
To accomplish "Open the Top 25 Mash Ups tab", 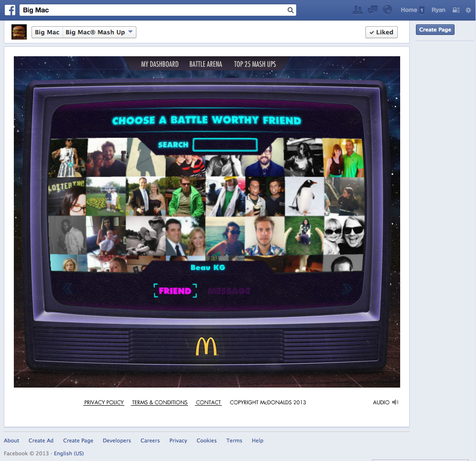I will point(255,64).
